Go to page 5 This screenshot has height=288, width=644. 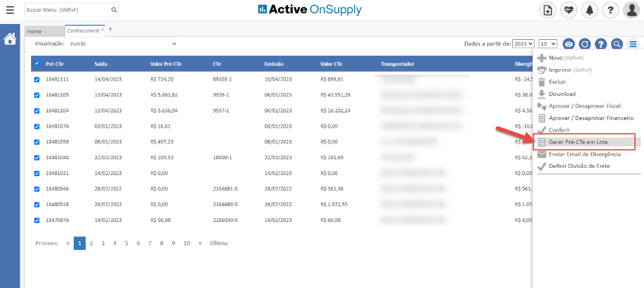126,243
